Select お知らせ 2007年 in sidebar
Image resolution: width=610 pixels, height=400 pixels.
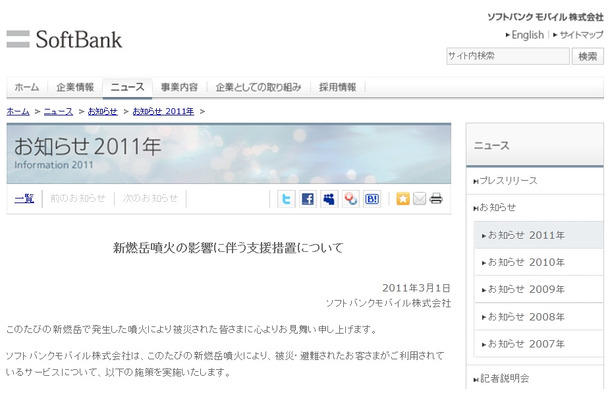[x=538, y=344]
